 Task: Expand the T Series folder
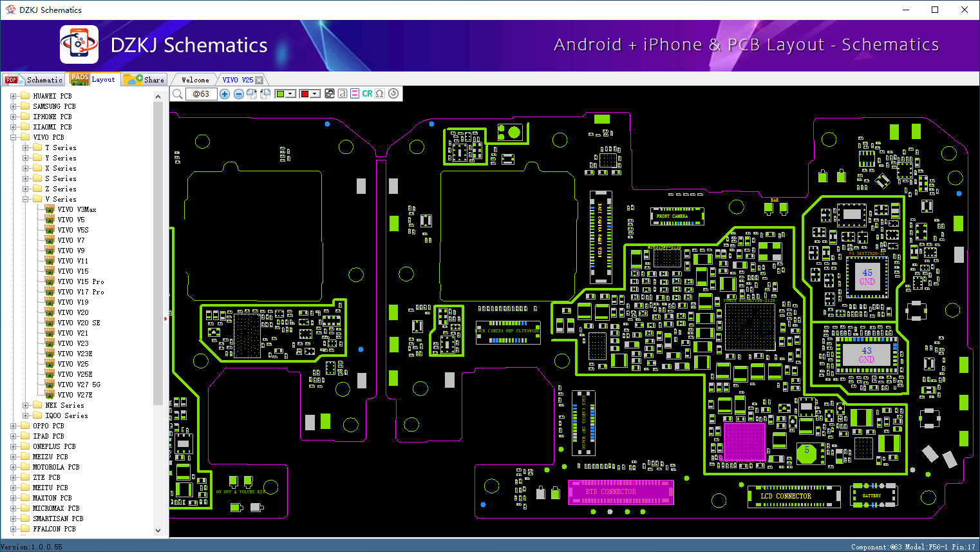[25, 148]
